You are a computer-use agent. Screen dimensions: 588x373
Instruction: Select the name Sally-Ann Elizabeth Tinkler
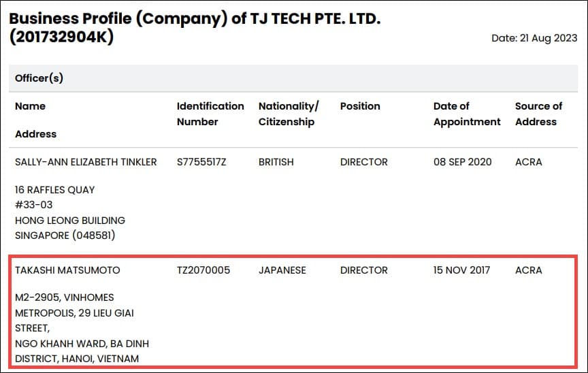tap(86, 162)
